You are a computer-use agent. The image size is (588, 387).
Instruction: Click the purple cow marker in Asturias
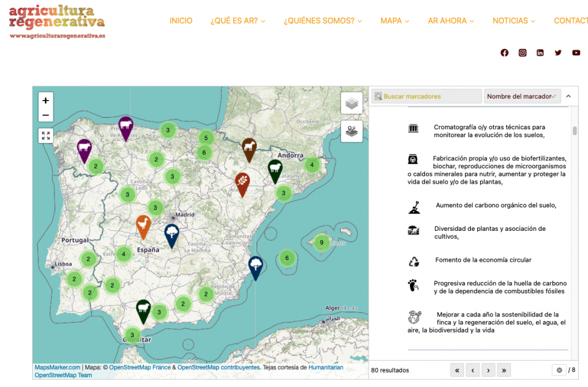click(126, 127)
